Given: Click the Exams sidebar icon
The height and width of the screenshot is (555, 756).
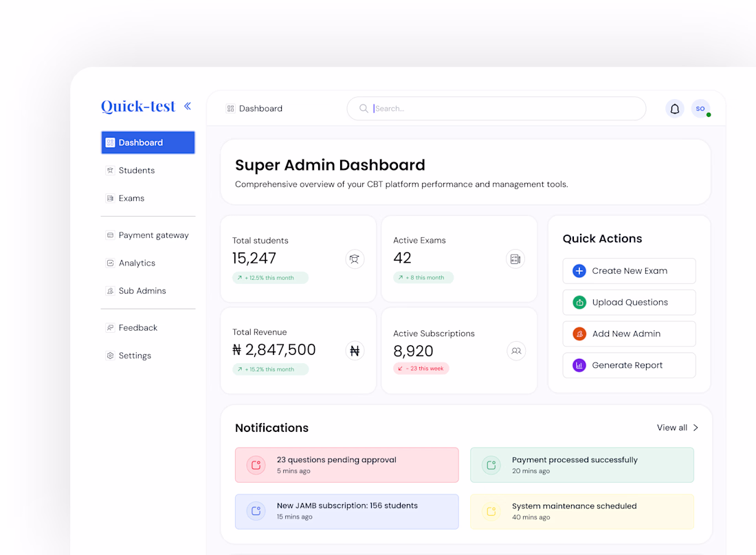Looking at the screenshot, I should coord(110,198).
